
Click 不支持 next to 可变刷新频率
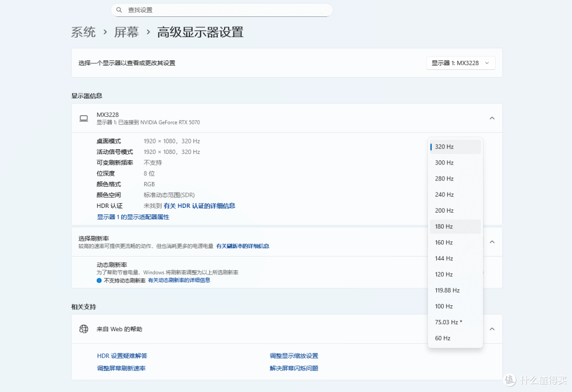153,163
